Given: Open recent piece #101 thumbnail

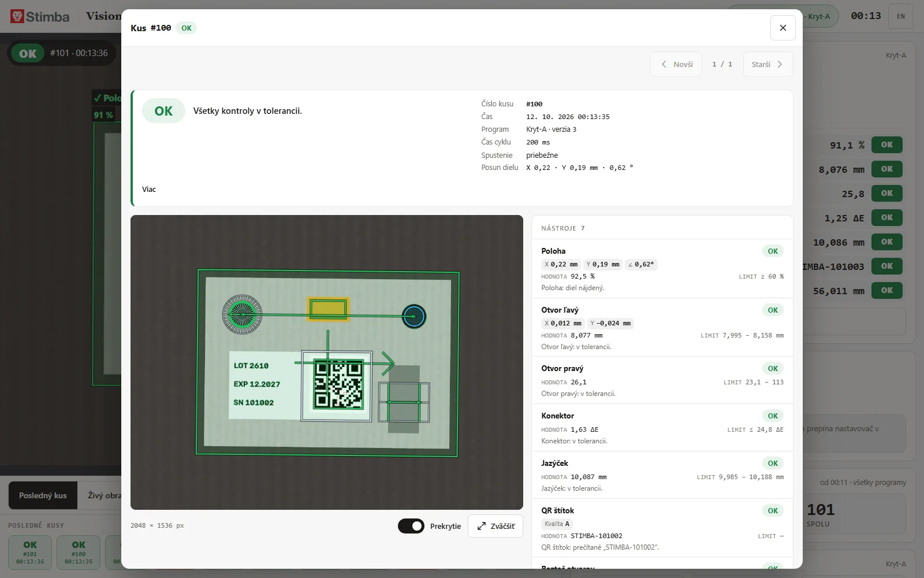Looking at the screenshot, I should point(30,553).
